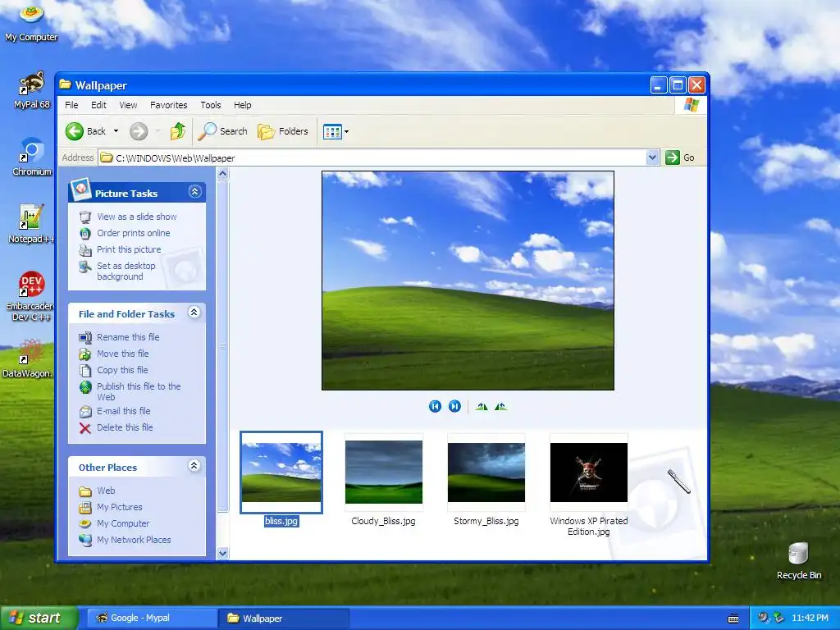This screenshot has width=840, height=630.
Task: Select the bliss.jpg thumbnail
Action: 281,472
